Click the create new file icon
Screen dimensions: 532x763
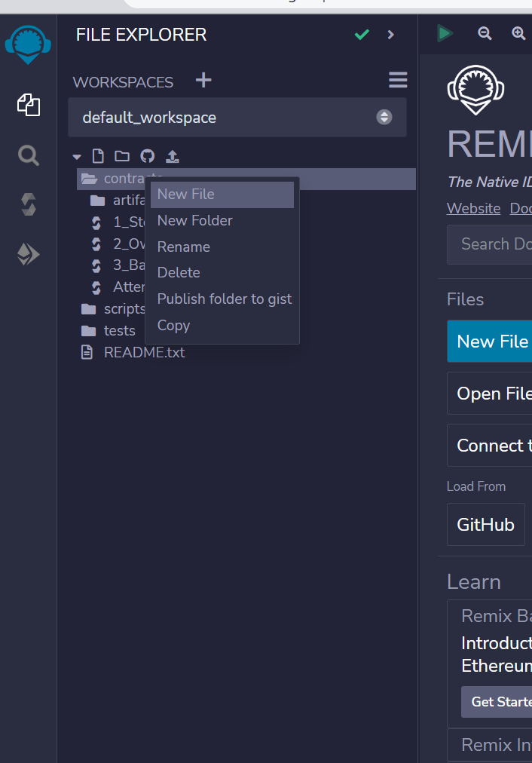(x=98, y=156)
